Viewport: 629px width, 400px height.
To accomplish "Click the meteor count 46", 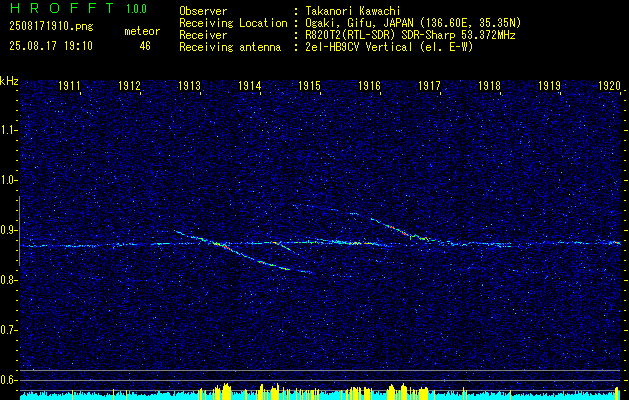I will click(145, 46).
